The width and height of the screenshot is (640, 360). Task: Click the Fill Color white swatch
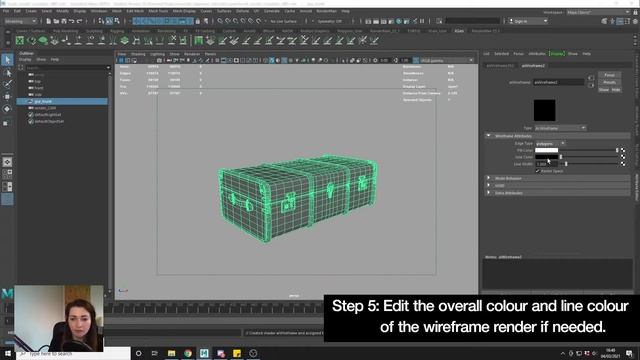coord(546,150)
